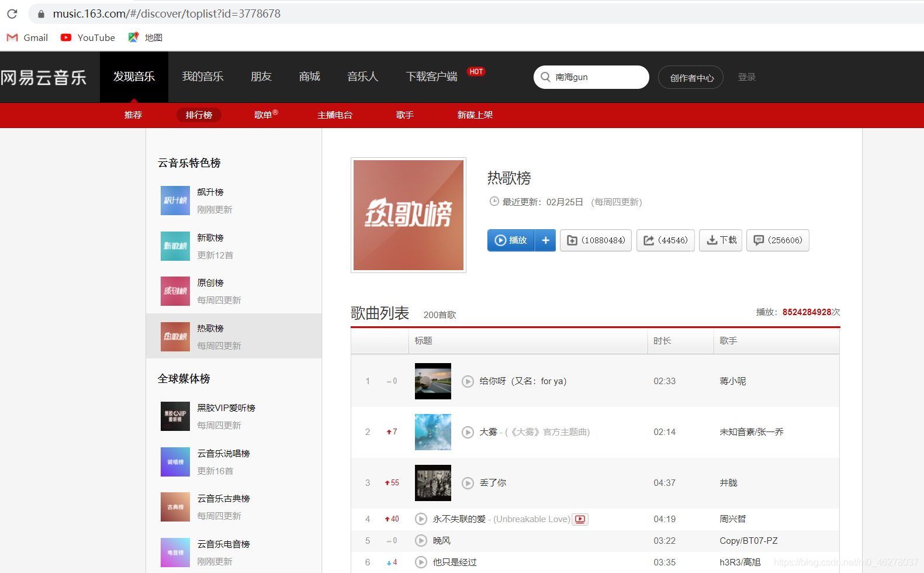Switch to the 我的音乐 tab

tap(203, 77)
